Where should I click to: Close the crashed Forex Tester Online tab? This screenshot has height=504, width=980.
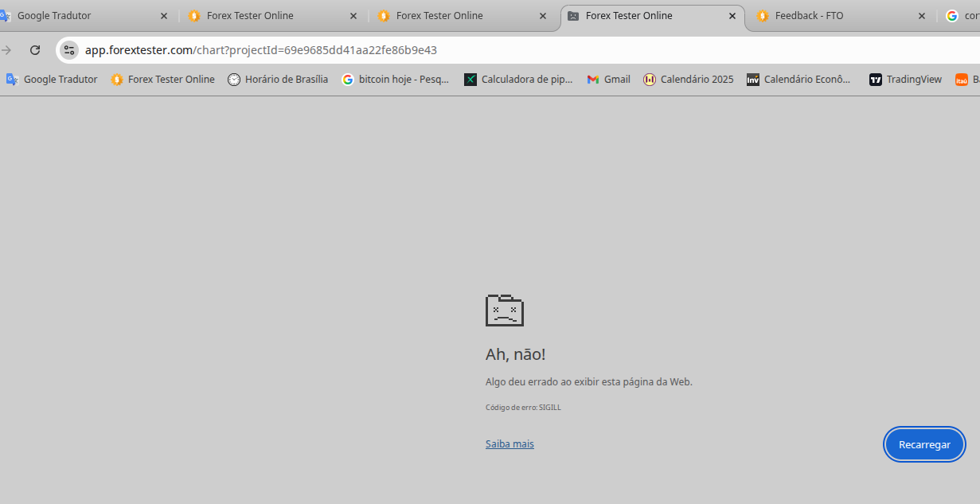(732, 16)
